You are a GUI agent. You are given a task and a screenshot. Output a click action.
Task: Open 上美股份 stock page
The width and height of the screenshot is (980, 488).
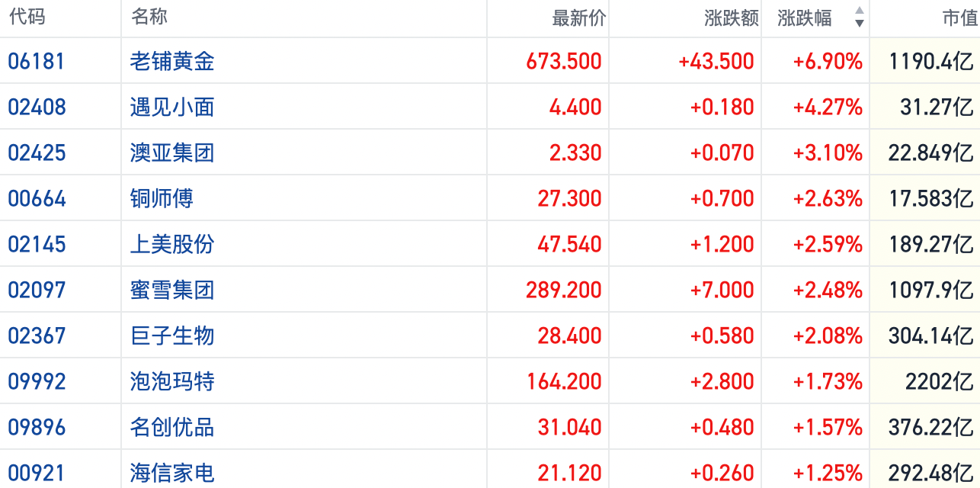(172, 244)
